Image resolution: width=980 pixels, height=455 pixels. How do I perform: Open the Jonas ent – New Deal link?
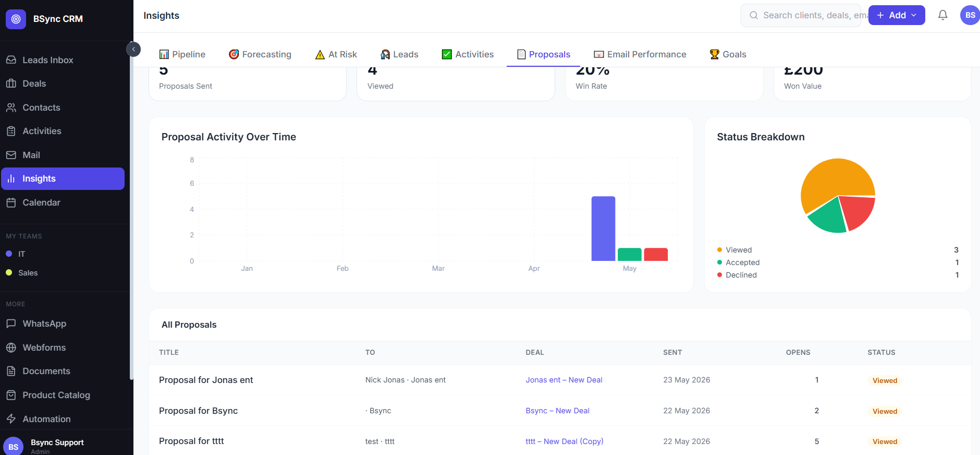click(563, 380)
